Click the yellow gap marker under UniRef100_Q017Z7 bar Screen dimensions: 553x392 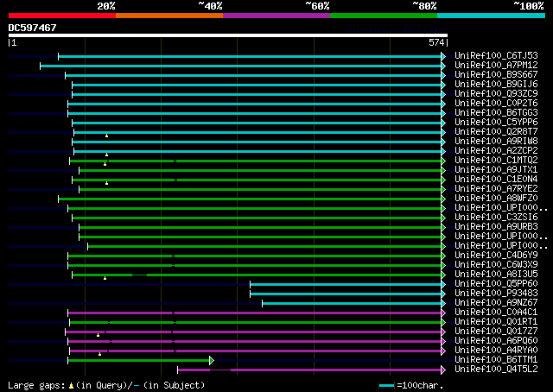pos(98,335)
